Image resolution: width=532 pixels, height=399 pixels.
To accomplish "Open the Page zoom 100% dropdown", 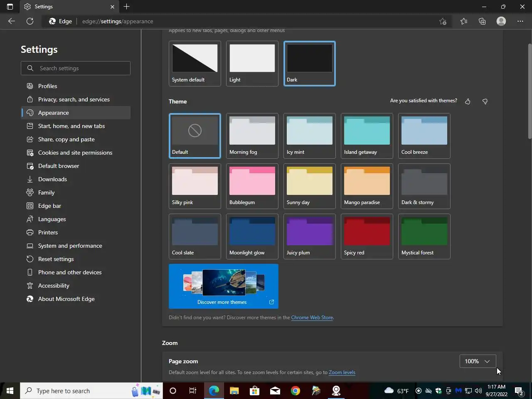I will pyautogui.click(x=478, y=361).
